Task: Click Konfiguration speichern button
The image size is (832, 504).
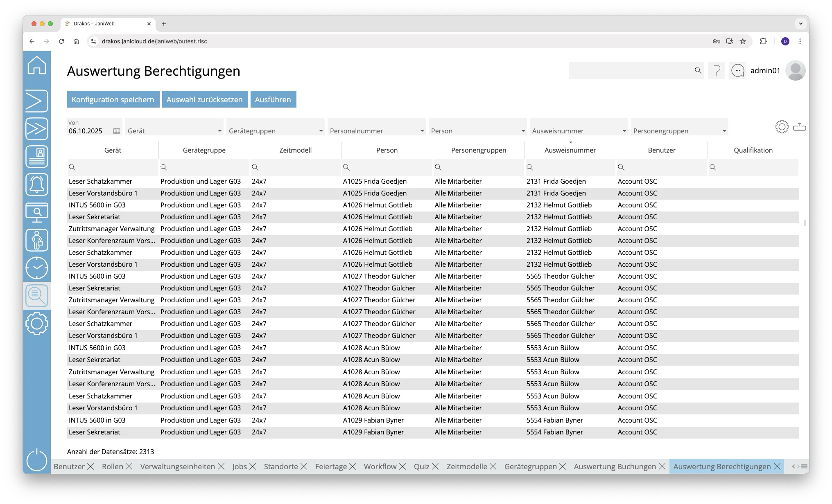Action: point(113,99)
